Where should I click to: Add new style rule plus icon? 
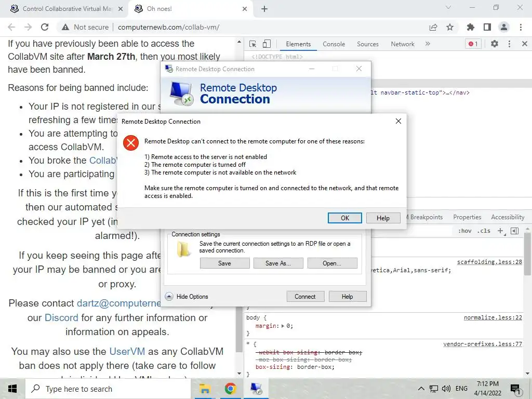tap(500, 231)
